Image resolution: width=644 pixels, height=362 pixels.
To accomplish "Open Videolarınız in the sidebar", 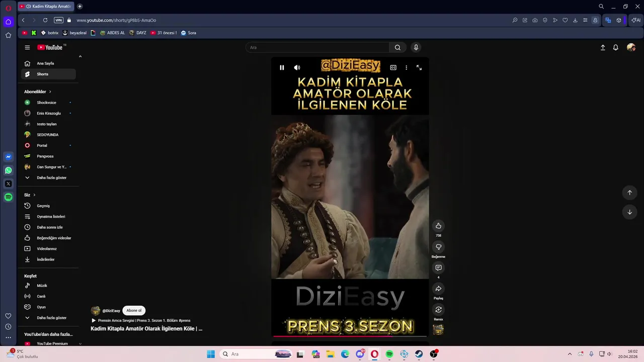I will click(x=48, y=248).
